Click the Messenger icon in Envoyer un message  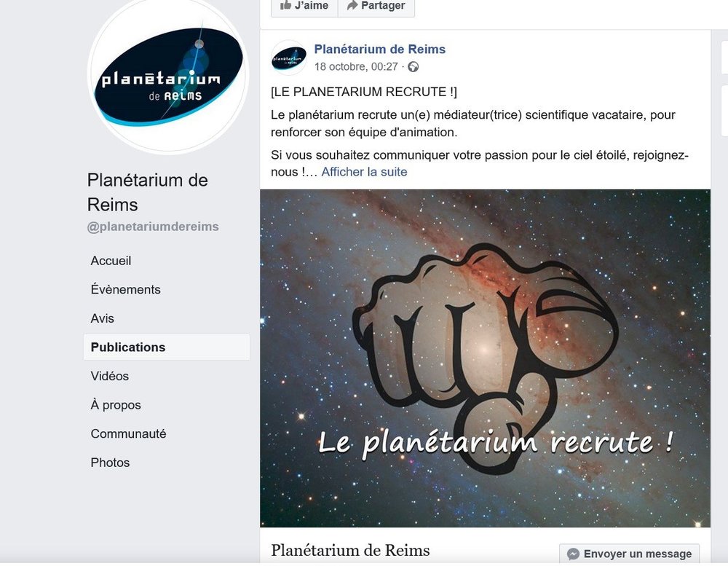tap(574, 554)
